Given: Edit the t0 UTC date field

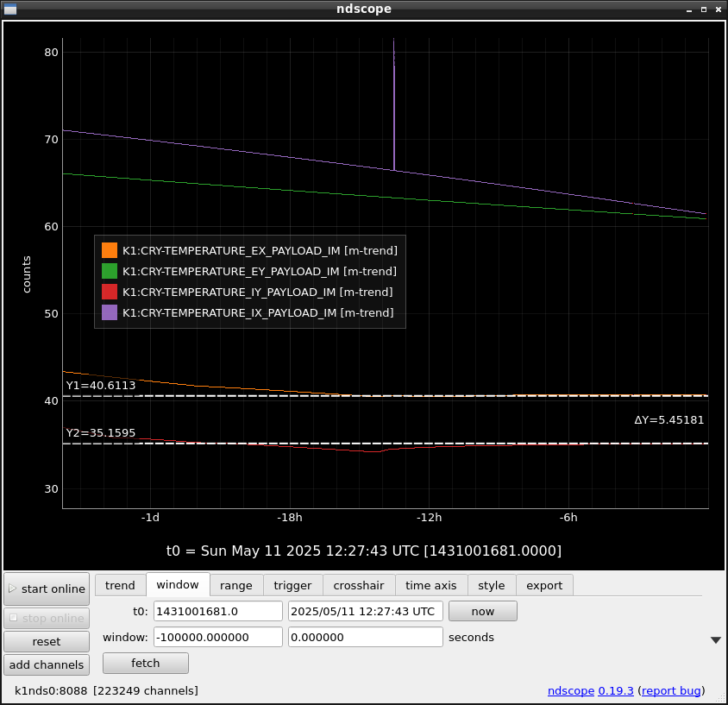Looking at the screenshot, I should pyautogui.click(x=366, y=611).
